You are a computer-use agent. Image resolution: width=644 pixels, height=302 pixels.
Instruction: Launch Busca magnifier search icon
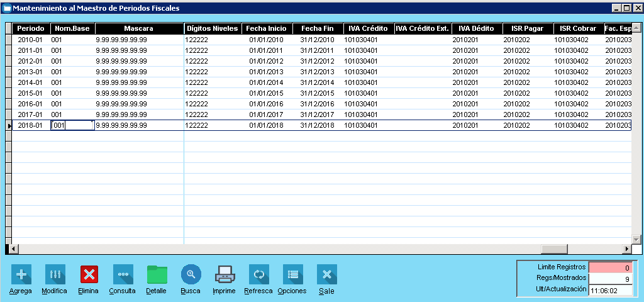pos(191,274)
